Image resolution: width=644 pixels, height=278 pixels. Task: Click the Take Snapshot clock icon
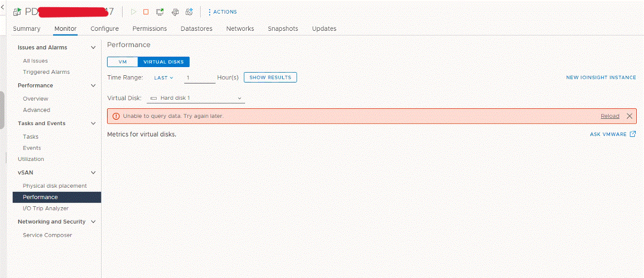[x=189, y=12]
